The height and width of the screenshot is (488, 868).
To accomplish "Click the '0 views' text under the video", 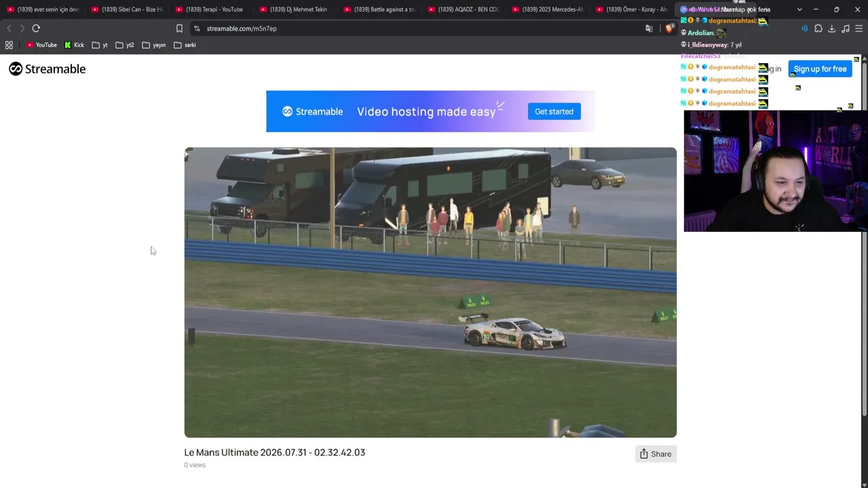I will [x=195, y=465].
